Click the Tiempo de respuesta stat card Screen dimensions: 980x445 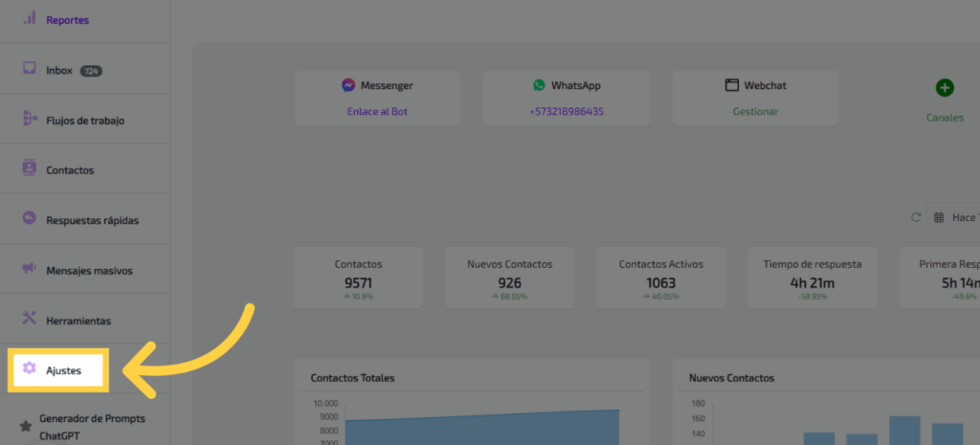point(812,278)
